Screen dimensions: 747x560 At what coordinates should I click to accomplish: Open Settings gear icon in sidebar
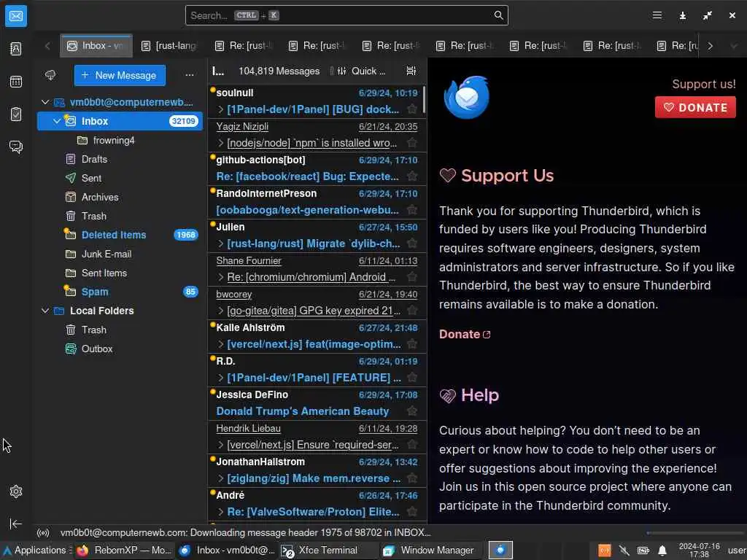click(16, 491)
